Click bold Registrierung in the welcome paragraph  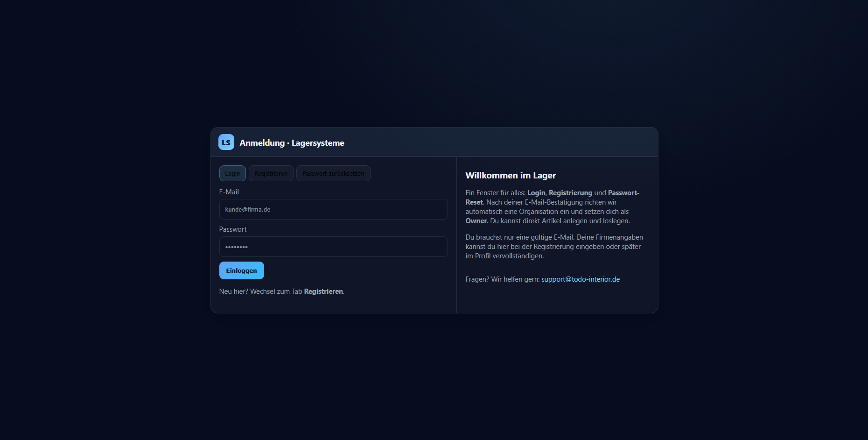click(570, 193)
